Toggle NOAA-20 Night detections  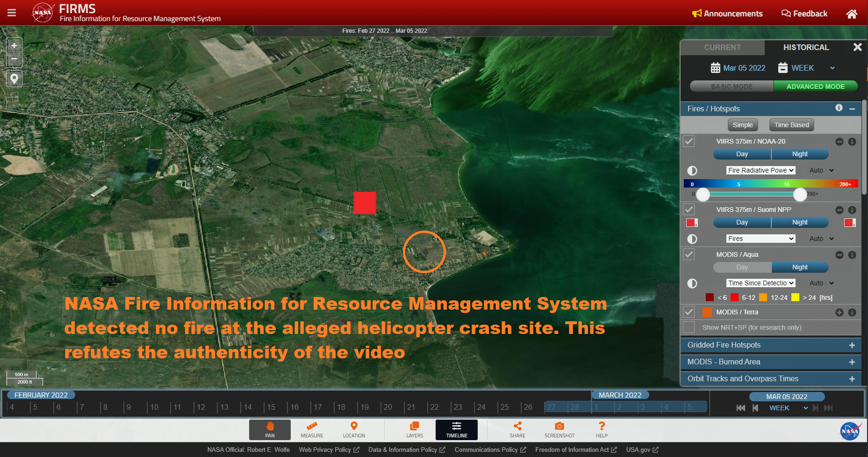tap(800, 154)
